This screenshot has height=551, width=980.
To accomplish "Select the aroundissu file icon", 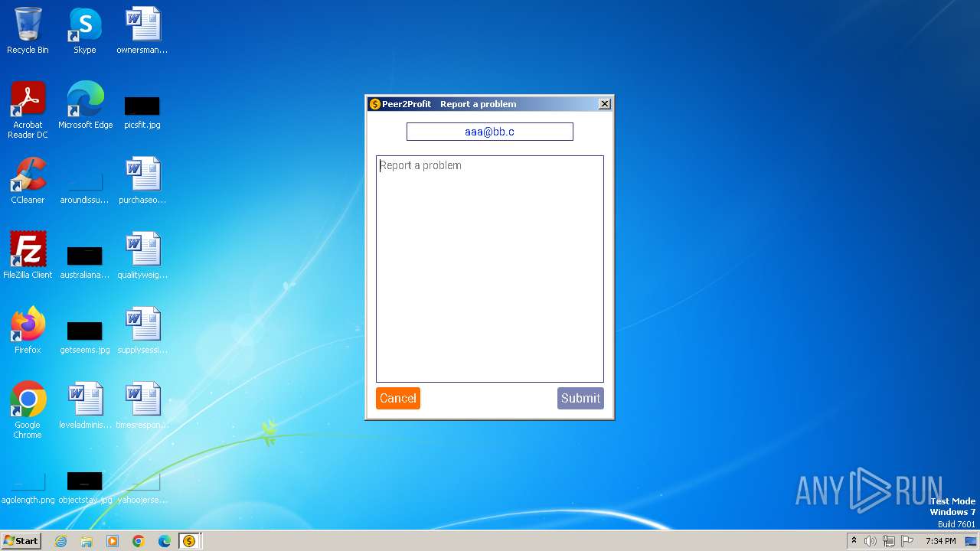I will pos(85,187).
